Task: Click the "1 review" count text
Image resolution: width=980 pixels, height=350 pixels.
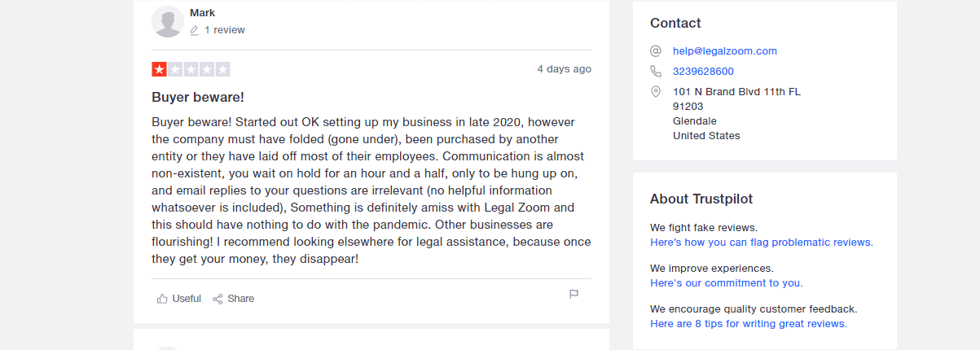Action: [x=225, y=30]
